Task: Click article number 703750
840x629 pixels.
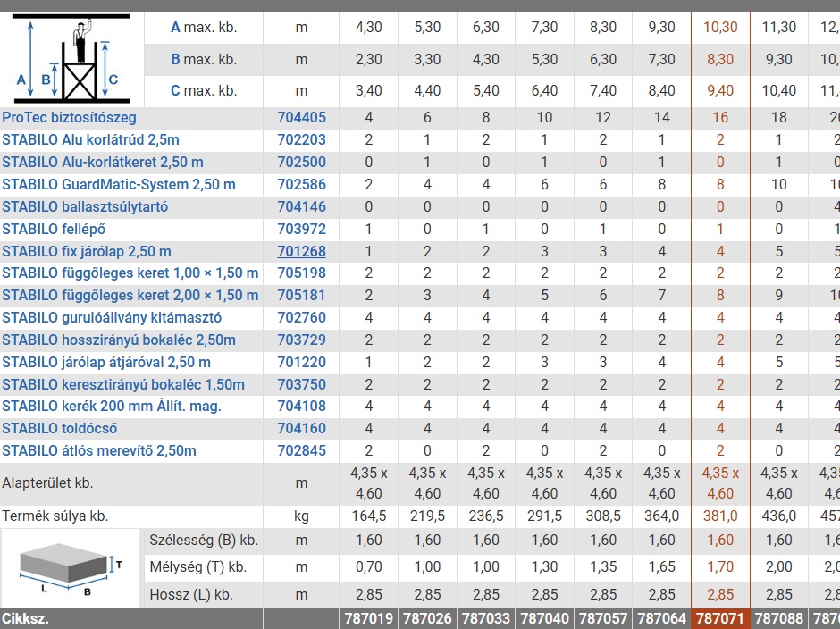Action: (302, 385)
